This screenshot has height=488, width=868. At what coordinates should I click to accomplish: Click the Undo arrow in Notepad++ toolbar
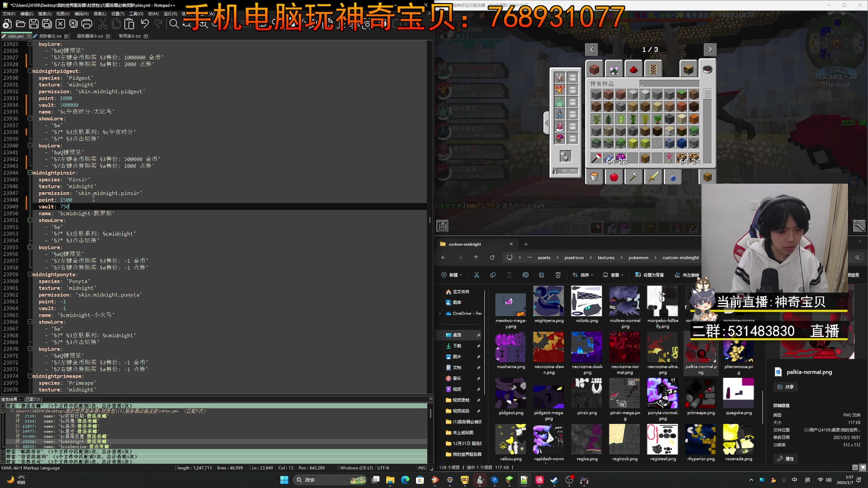[145, 24]
